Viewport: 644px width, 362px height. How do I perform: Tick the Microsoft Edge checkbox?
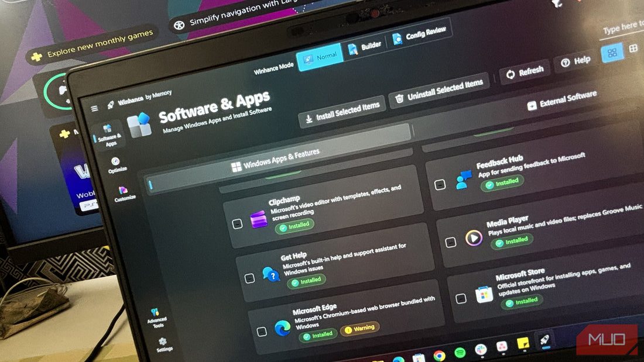point(262,331)
